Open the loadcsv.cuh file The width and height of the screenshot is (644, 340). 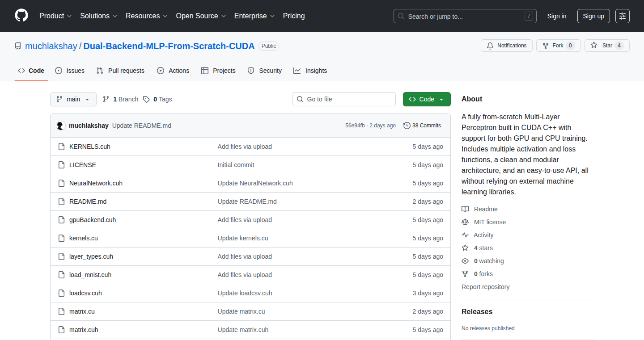pos(85,293)
